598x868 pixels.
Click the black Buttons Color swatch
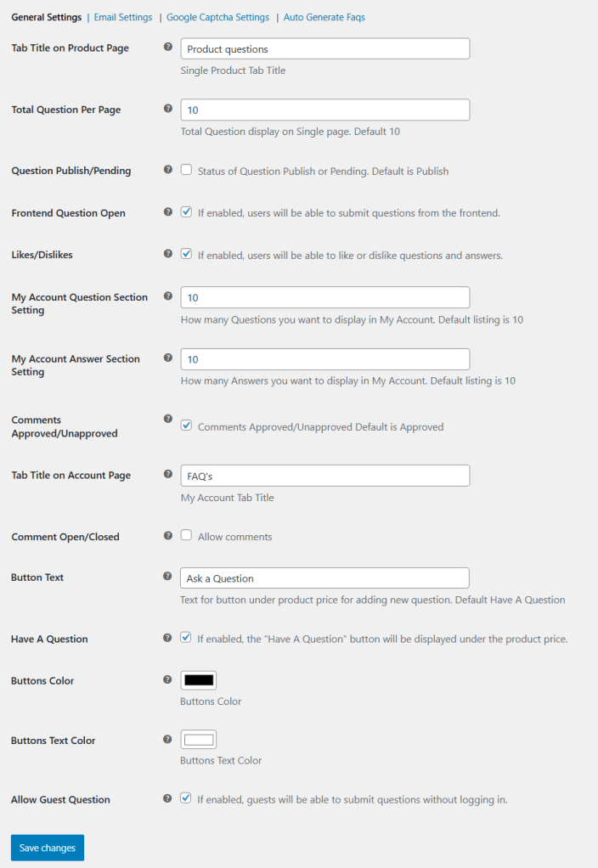coord(198,679)
